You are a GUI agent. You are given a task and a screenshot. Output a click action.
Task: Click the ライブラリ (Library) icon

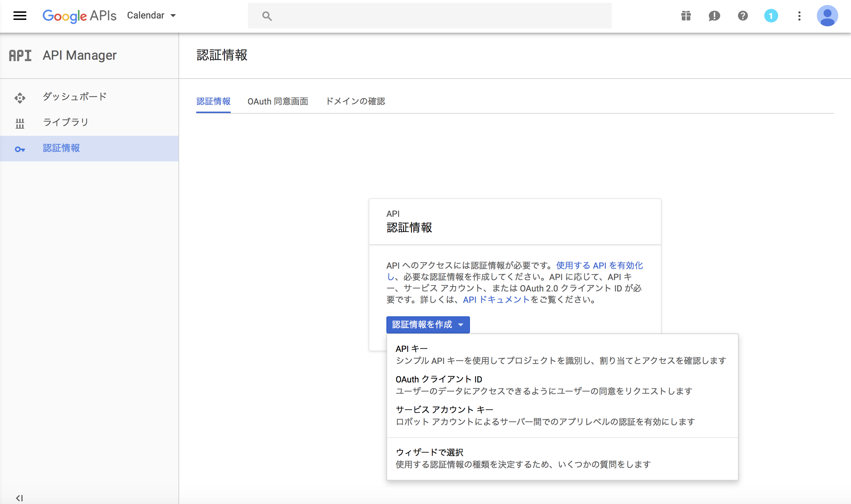pos(19,122)
